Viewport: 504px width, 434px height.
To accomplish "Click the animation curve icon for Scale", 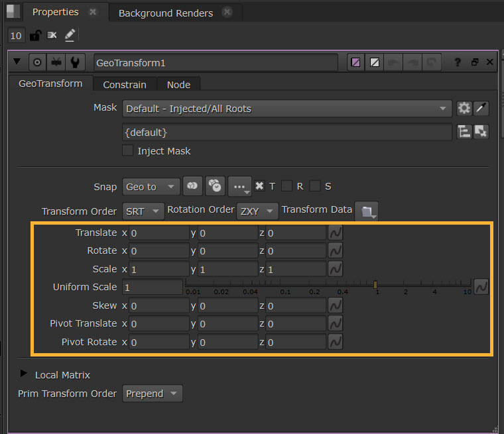I will (x=336, y=269).
